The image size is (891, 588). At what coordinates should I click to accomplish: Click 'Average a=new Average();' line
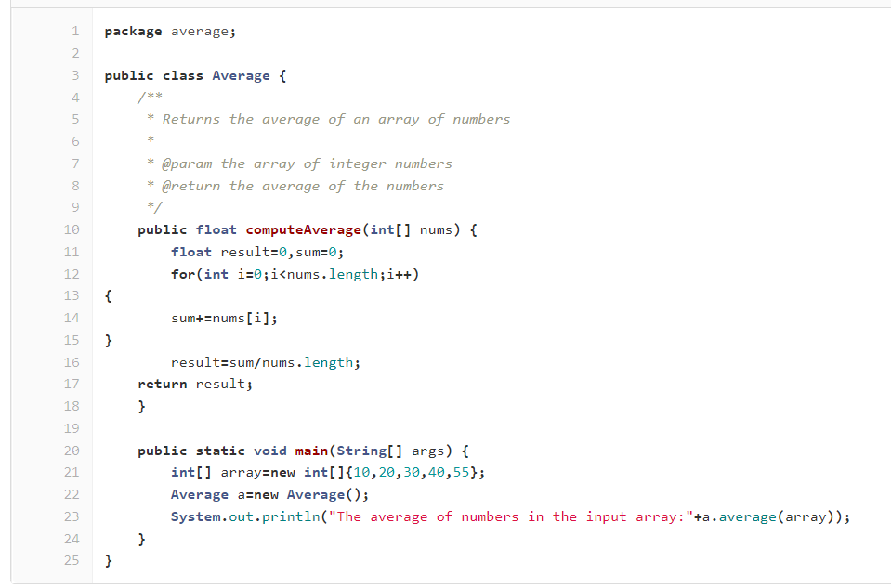coord(270,495)
